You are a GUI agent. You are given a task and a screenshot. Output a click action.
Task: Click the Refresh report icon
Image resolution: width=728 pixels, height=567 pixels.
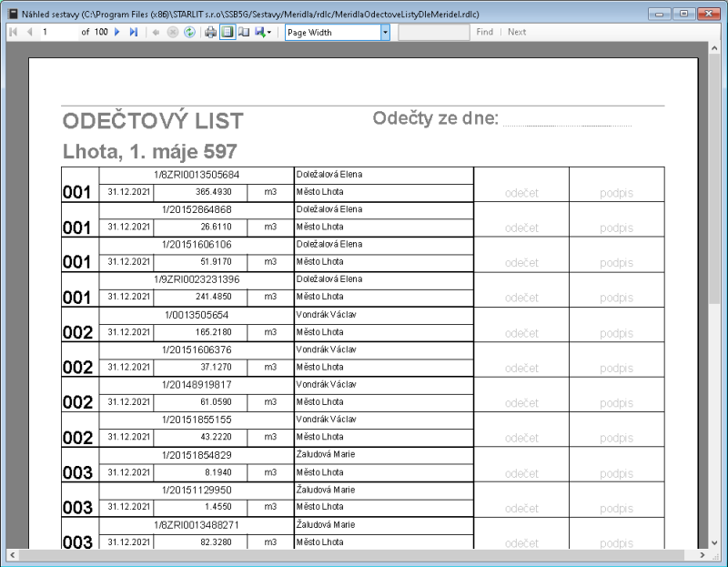click(x=189, y=31)
